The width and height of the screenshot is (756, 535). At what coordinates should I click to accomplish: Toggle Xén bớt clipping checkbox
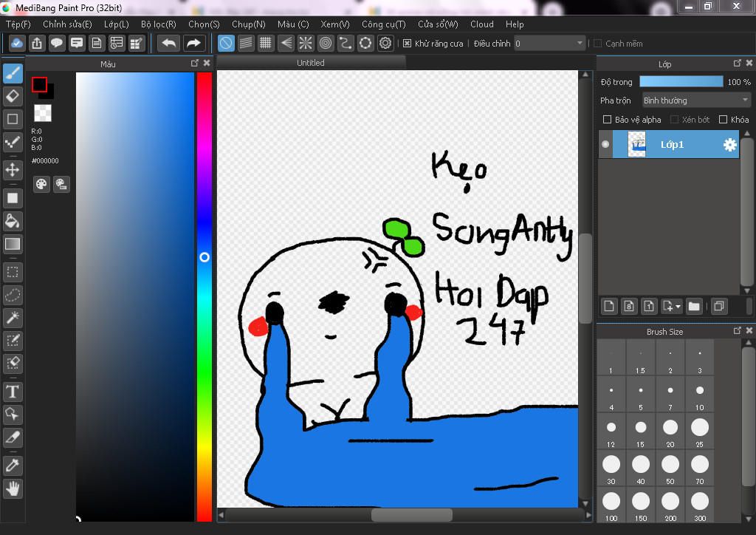[675, 119]
